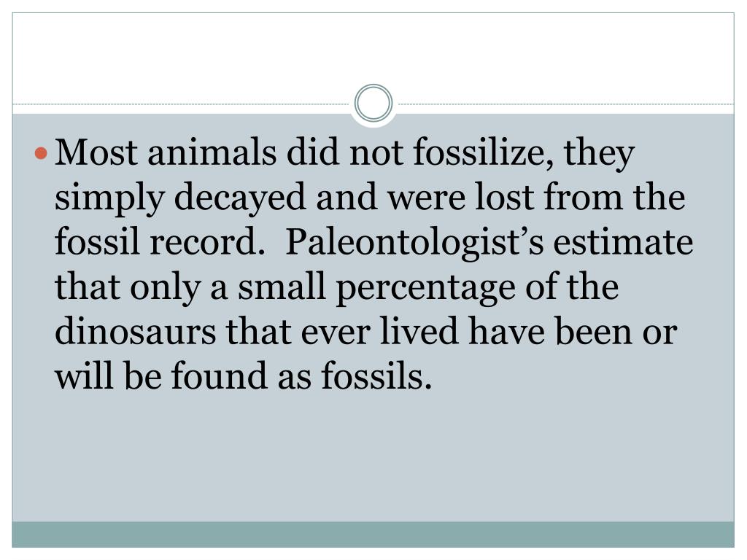Click the circular ornament on the divider
The width and height of the screenshot is (747, 560).
pos(373,104)
